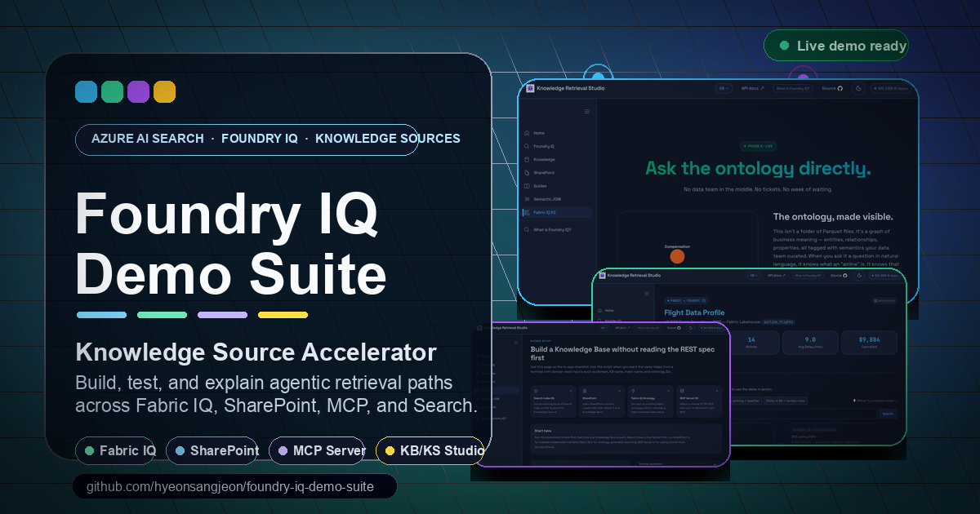
Task: Toggle theme moon in Flight Data Profile window
Action: [x=859, y=276]
